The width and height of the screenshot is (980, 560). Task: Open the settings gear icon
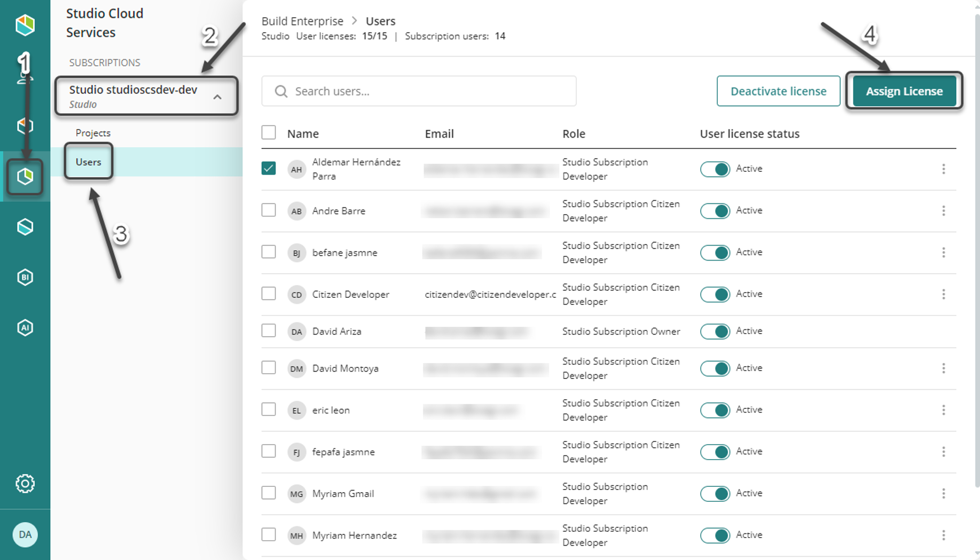point(25,484)
